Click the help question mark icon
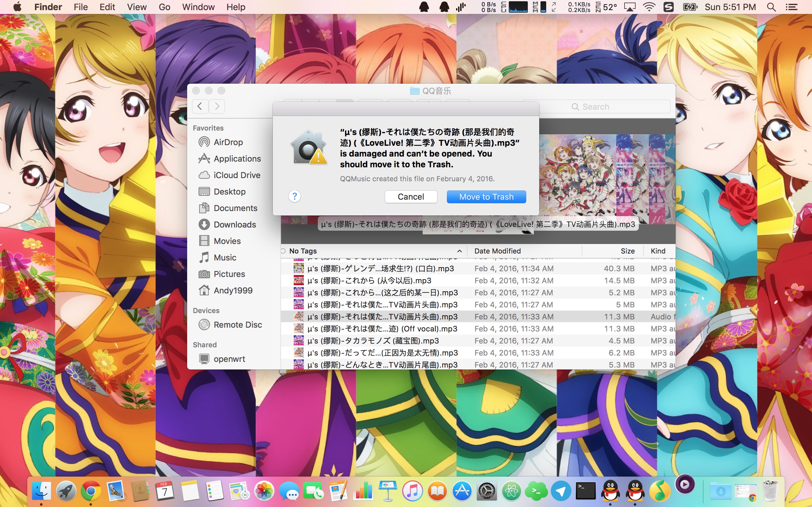Image resolution: width=812 pixels, height=507 pixels. (294, 196)
